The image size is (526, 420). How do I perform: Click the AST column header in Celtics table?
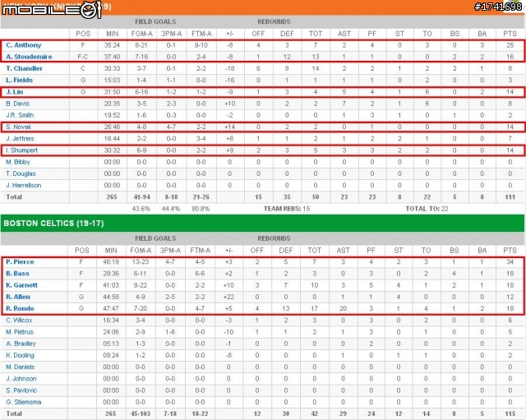coord(343,250)
